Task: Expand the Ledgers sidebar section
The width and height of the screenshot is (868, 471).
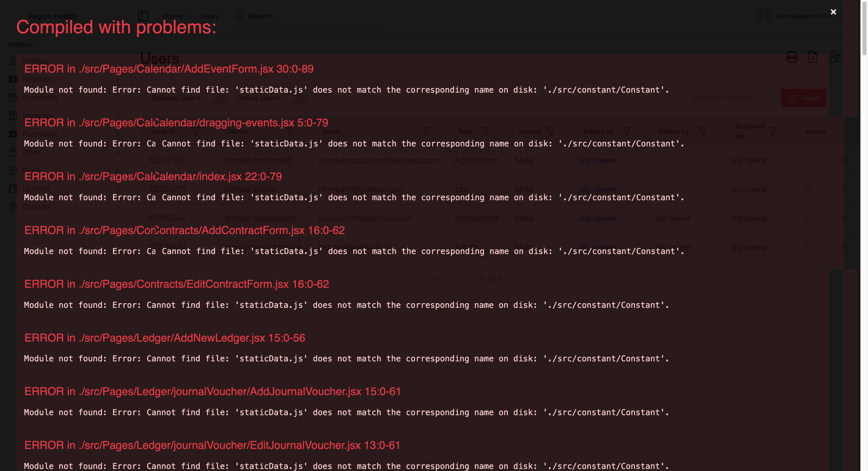Action: point(36,189)
